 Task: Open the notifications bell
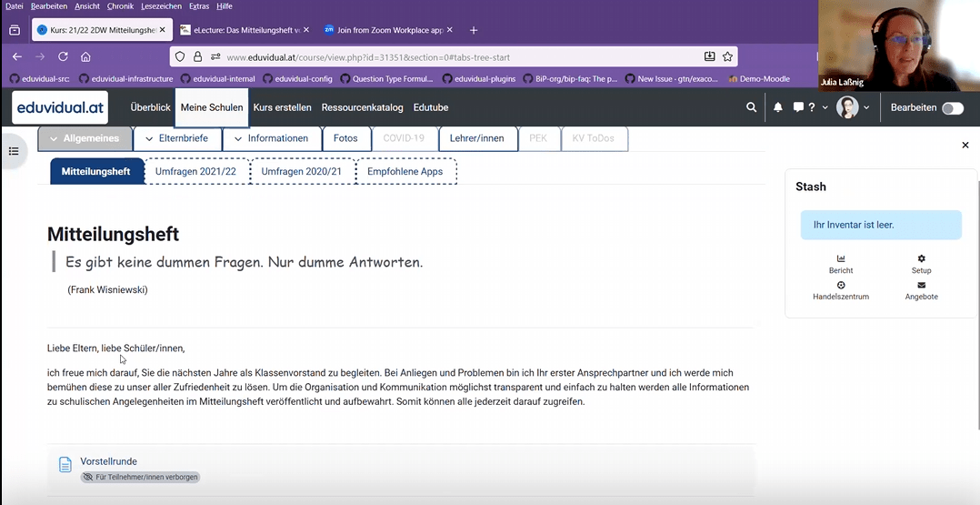pos(778,107)
